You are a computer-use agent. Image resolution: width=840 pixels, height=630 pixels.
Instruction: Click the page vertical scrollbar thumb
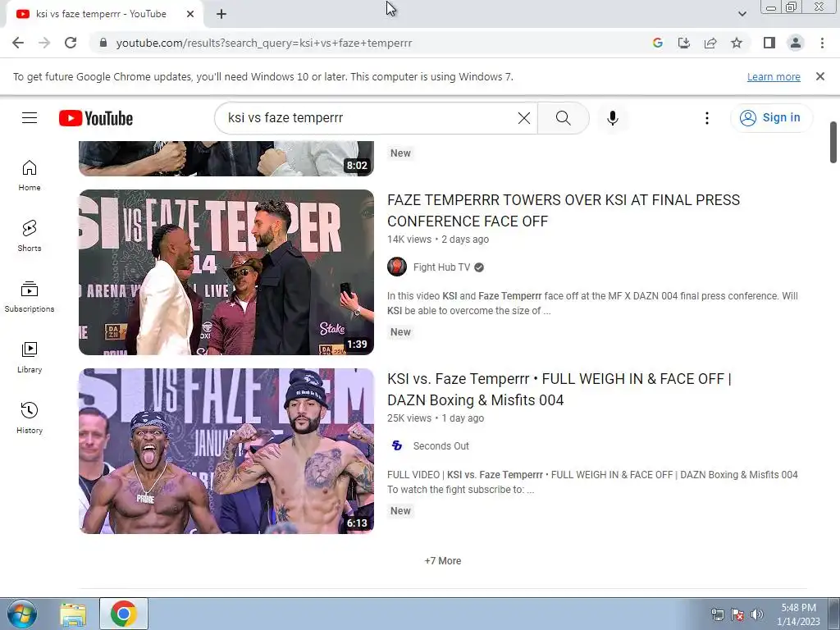coord(833,142)
